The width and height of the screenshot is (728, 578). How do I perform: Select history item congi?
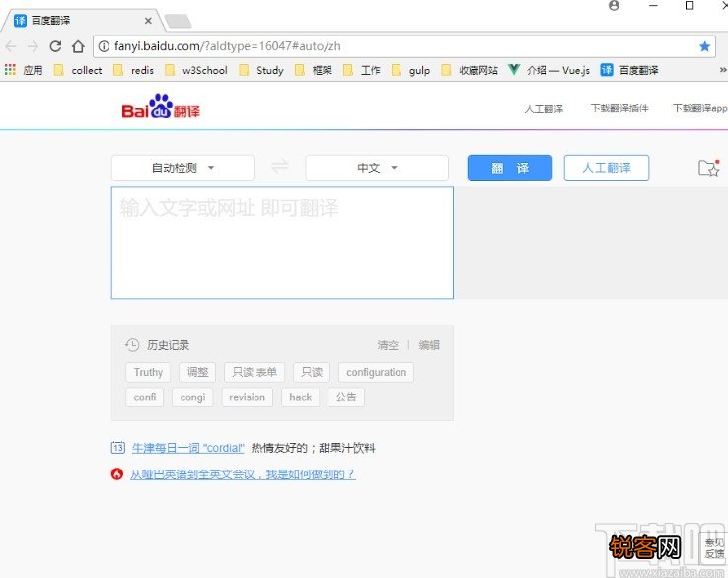[192, 397]
